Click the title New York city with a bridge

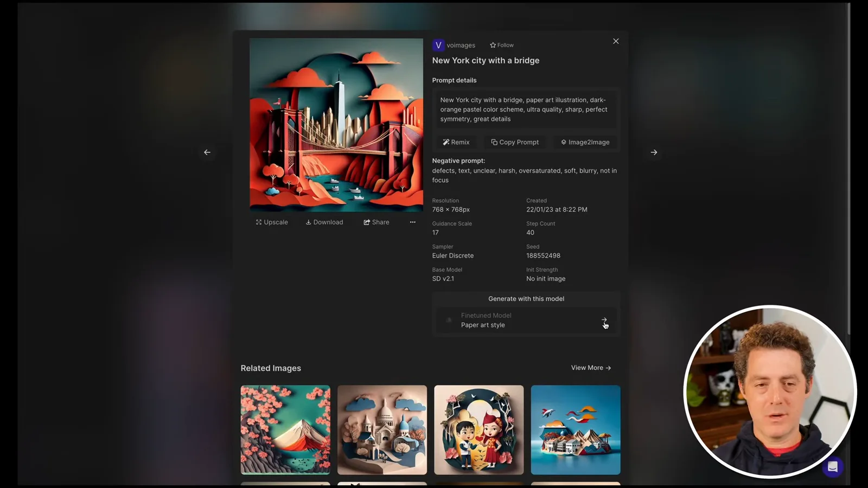486,61
